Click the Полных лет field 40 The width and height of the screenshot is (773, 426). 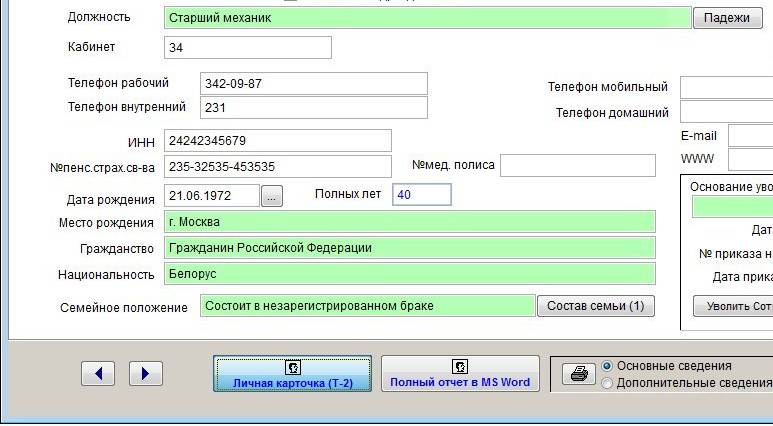coord(422,195)
